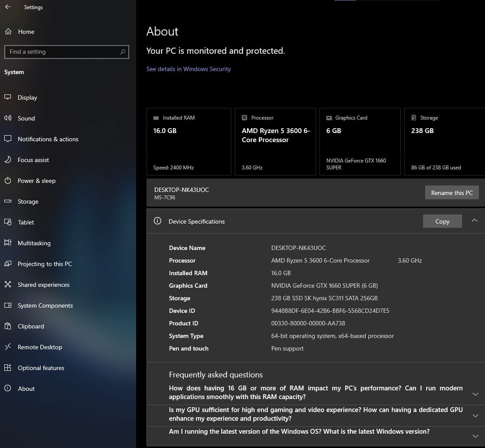Screen dimensions: 485x448
Task: Open See details in Windows Security link
Action: (189, 69)
